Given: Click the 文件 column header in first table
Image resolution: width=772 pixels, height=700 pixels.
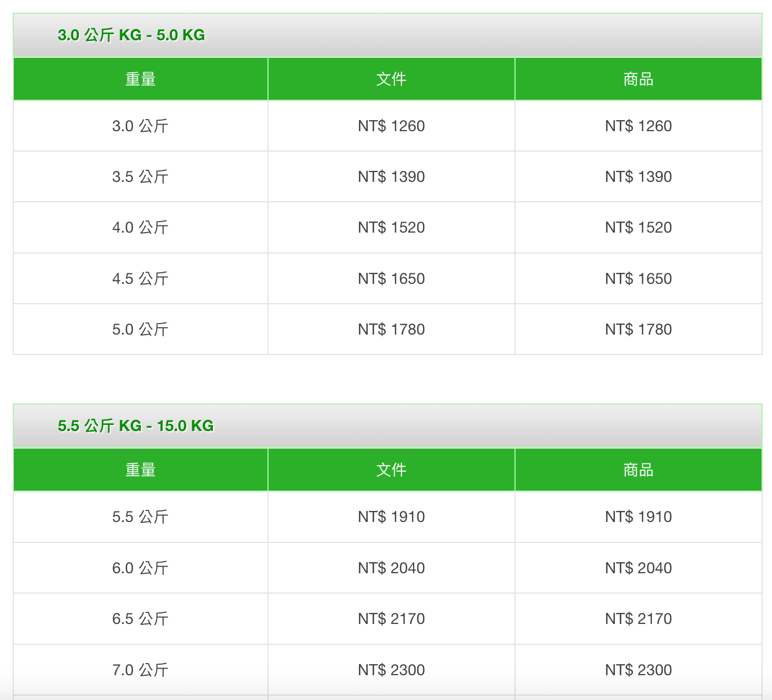Looking at the screenshot, I should 391,79.
